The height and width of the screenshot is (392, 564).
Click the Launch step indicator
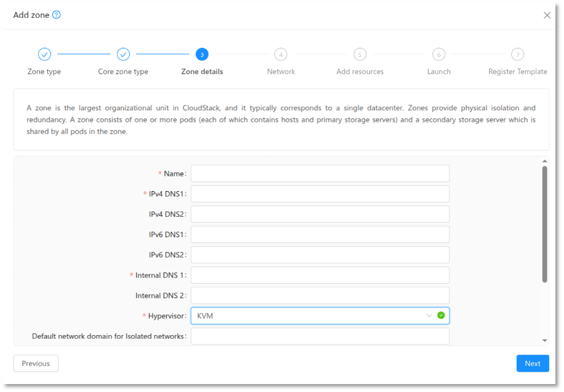[438, 54]
